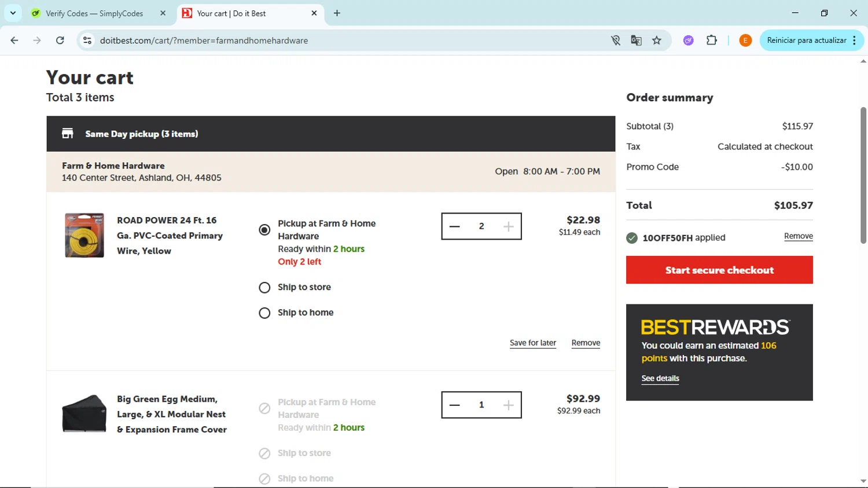Bookmark this page with star icon
Image resolution: width=868 pixels, height=488 pixels.
pos(657,41)
